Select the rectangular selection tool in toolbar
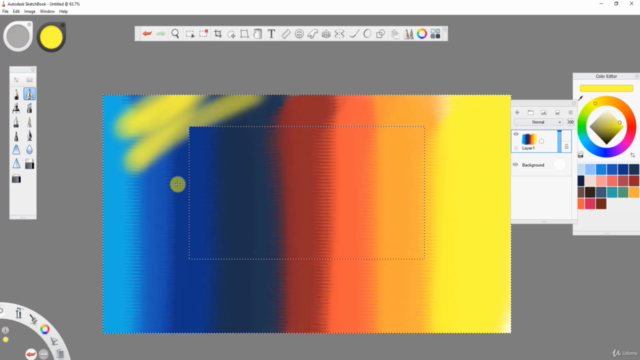 (x=190, y=34)
